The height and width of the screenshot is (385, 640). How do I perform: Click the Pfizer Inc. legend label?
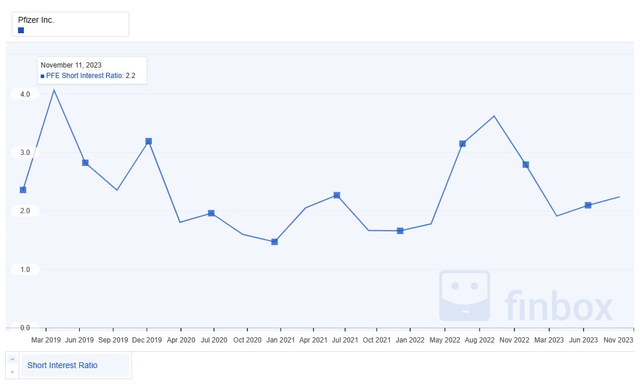(36, 20)
